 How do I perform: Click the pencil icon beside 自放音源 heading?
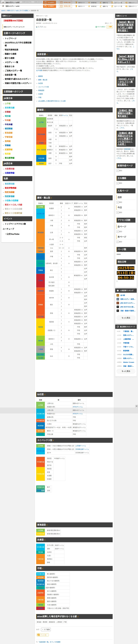[47, 54]
